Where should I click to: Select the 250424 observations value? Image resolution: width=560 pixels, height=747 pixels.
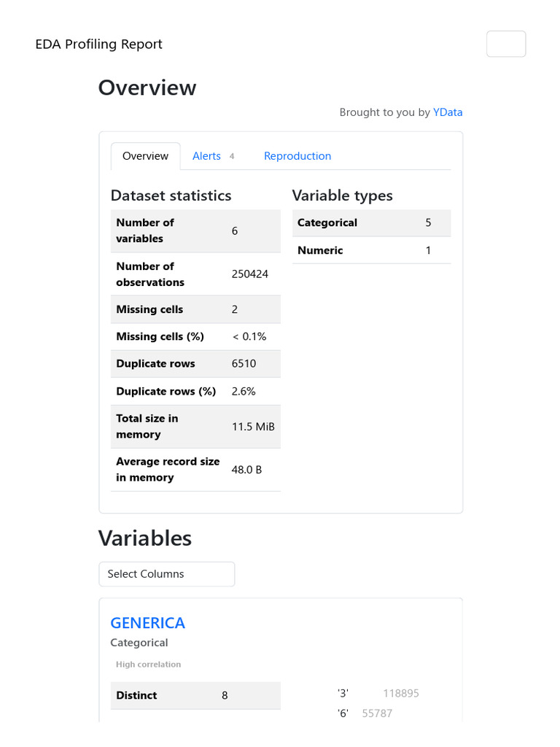point(250,274)
